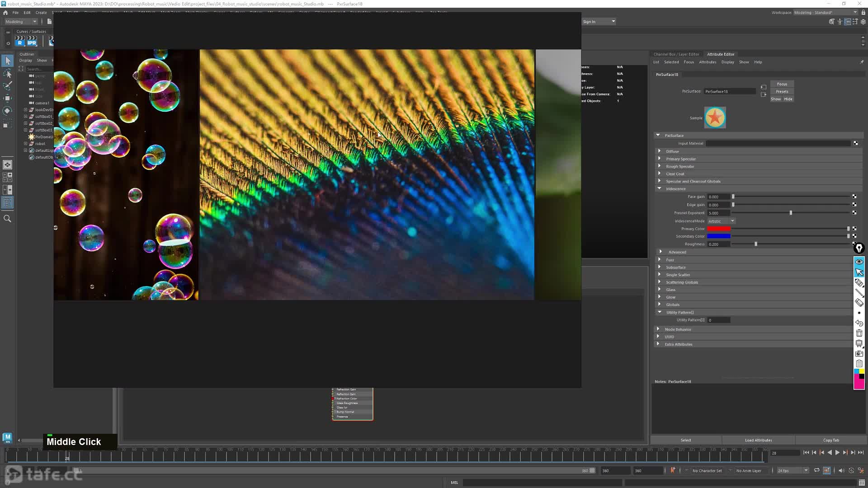The height and width of the screenshot is (488, 868).
Task: Open the search magnifier in toolbox
Action: click(x=8, y=219)
